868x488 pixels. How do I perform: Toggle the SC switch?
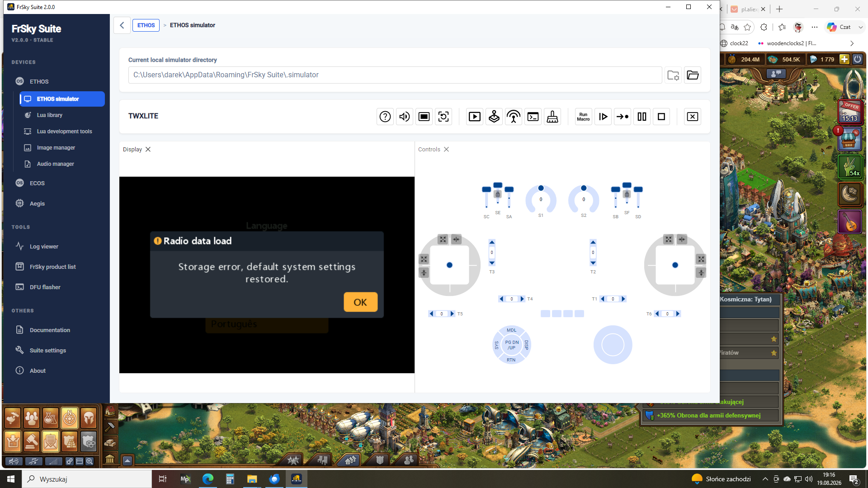coord(486,197)
